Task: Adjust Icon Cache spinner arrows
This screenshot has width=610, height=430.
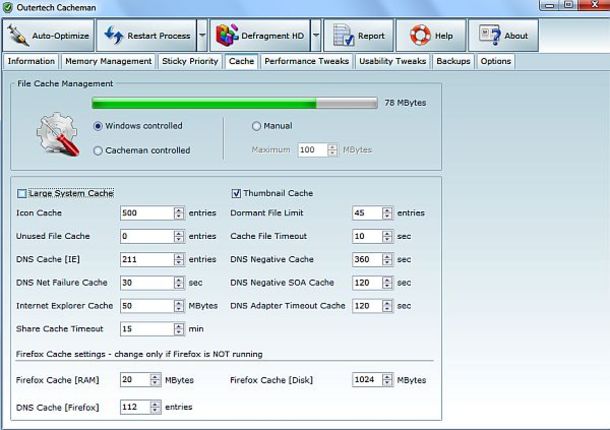Action: (179, 213)
